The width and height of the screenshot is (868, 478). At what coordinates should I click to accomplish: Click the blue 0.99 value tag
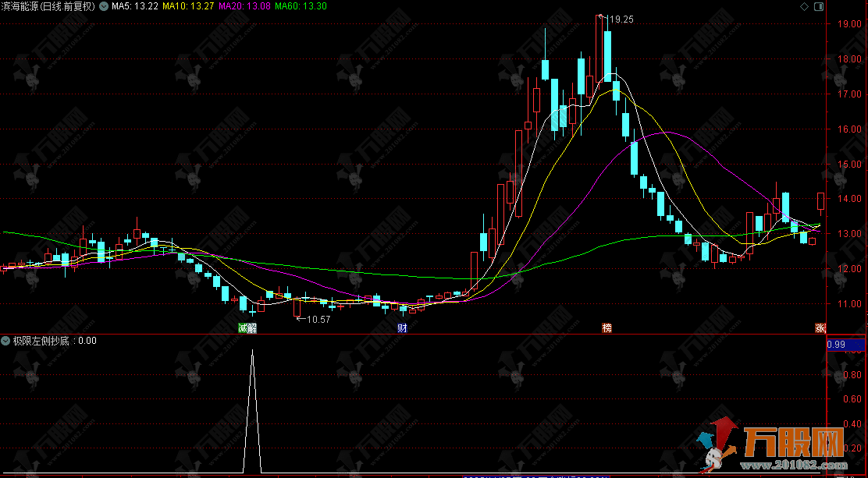pos(836,344)
